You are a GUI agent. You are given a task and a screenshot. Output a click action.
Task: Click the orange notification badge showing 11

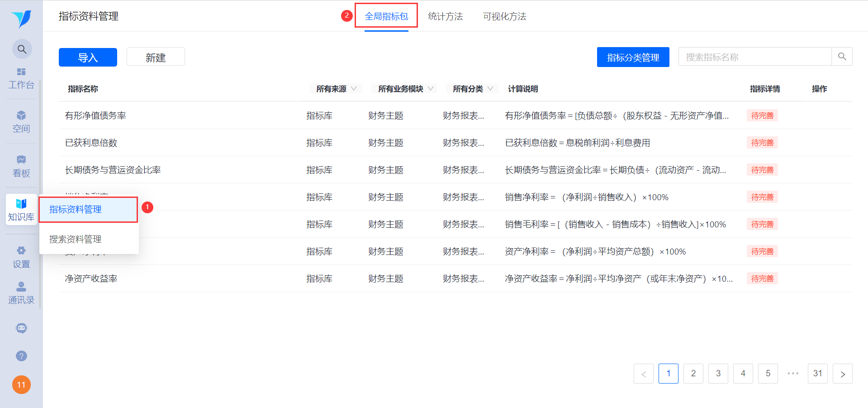pyautogui.click(x=21, y=385)
